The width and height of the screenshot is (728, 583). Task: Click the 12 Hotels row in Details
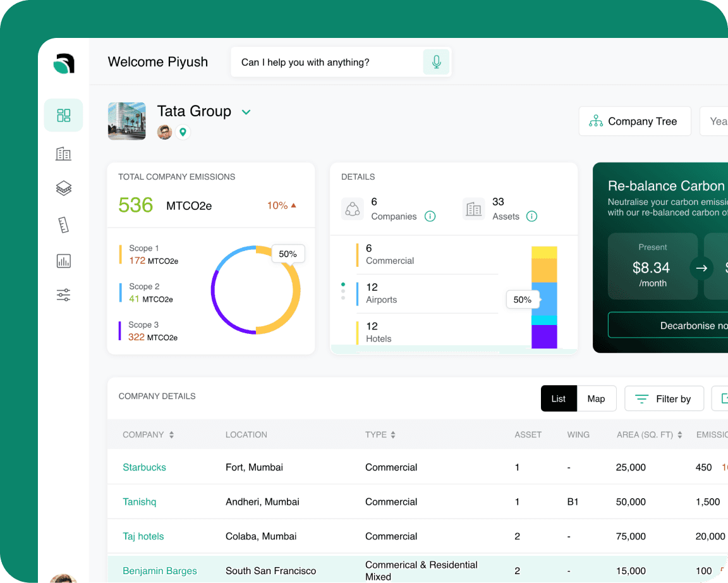coord(427,333)
